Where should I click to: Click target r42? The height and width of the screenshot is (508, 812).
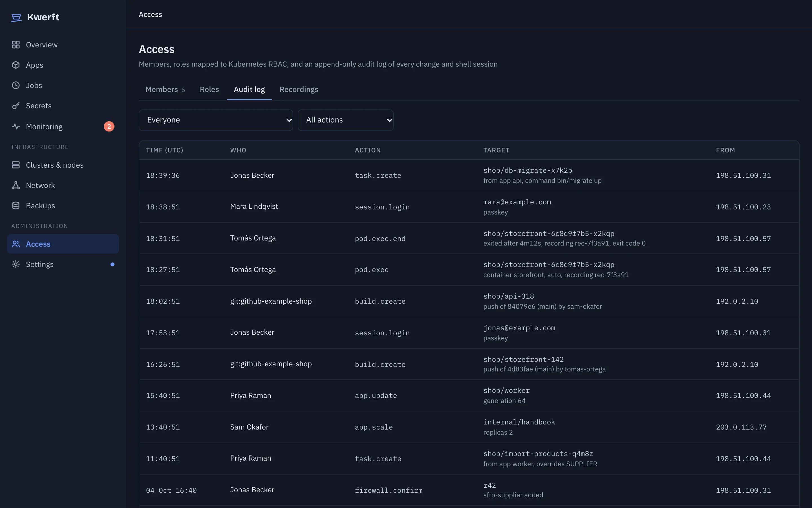pos(489,485)
